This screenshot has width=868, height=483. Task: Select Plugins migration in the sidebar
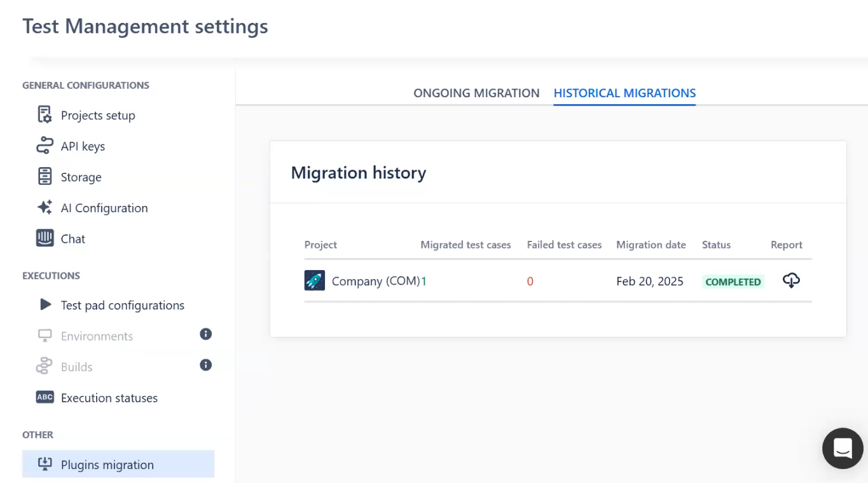[107, 465]
